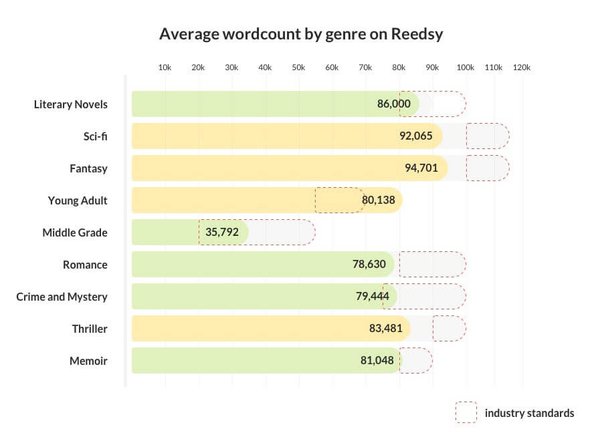
Task: Click the Crime and Mystery genre label
Action: pos(62,297)
